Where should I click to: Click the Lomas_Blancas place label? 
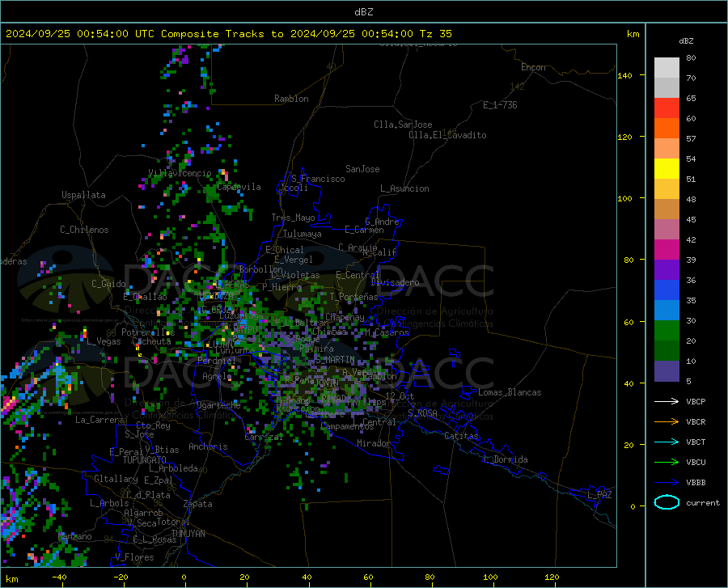[x=510, y=392]
